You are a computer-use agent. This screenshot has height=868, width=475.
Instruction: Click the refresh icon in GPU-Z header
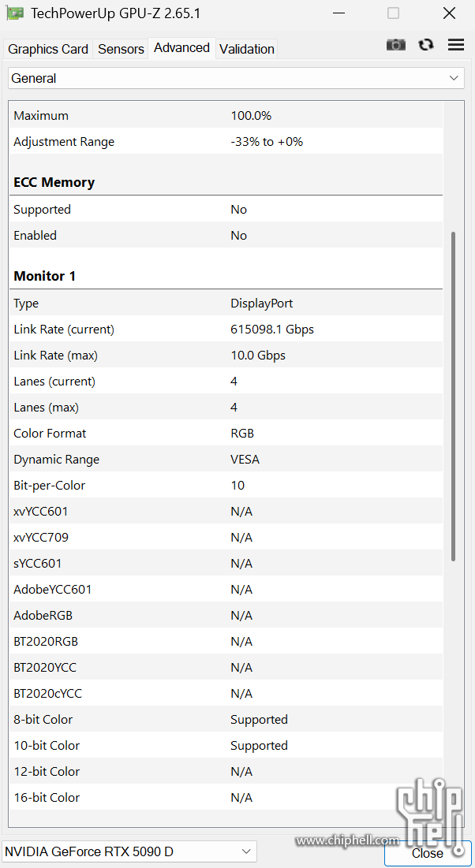[426, 45]
